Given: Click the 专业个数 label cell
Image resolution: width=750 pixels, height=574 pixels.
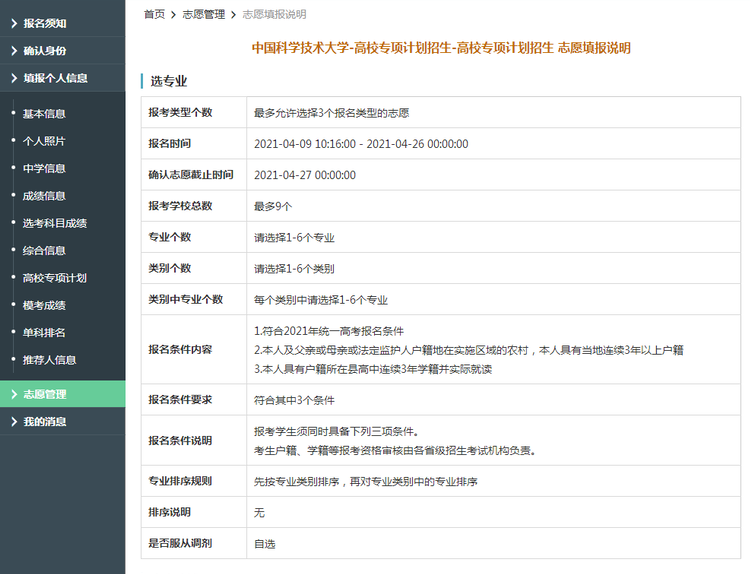Looking at the screenshot, I should (194, 237).
